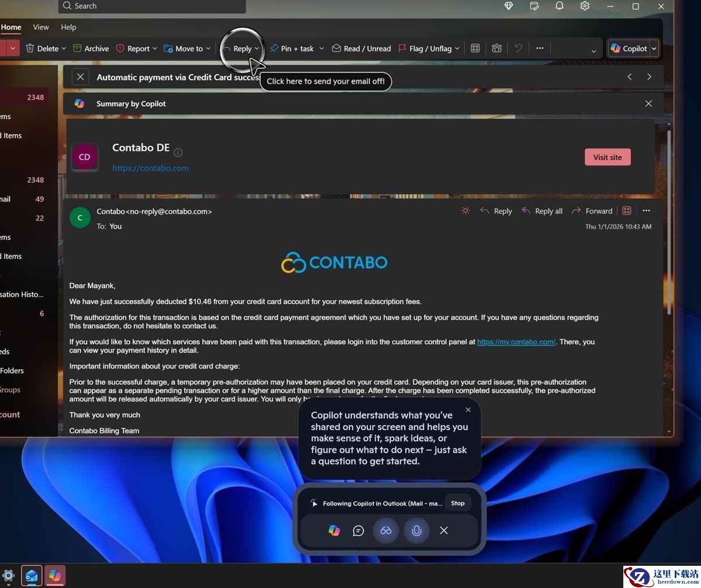Switch to the Home tab
Image resolution: width=701 pixels, height=588 pixels.
tap(11, 27)
